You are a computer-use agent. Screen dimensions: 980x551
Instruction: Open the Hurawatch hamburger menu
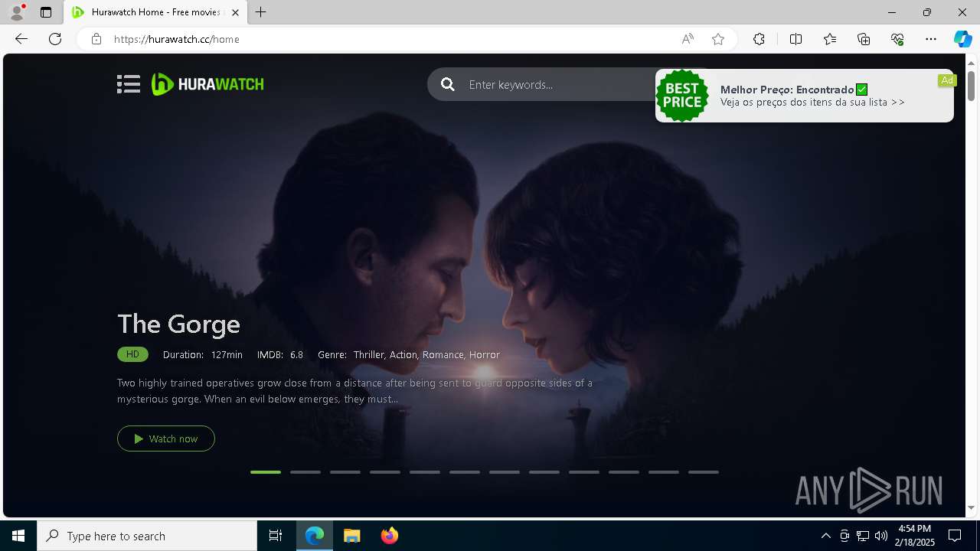click(x=129, y=84)
